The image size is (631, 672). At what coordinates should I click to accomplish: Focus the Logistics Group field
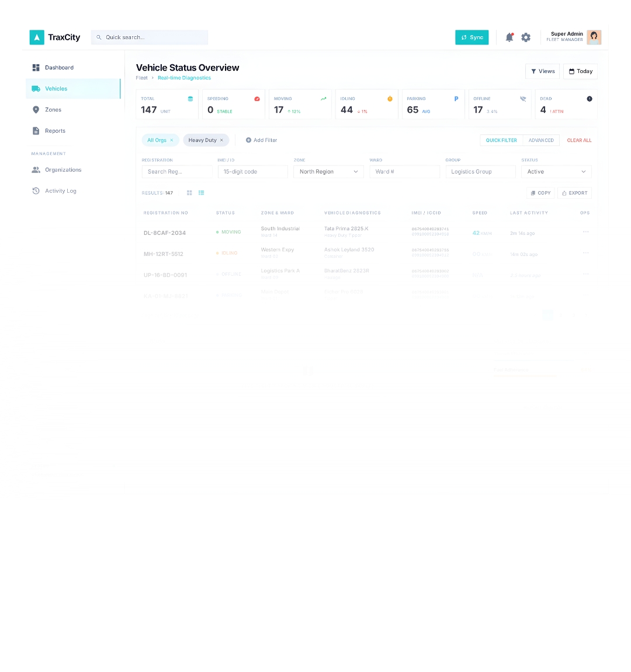tap(480, 171)
